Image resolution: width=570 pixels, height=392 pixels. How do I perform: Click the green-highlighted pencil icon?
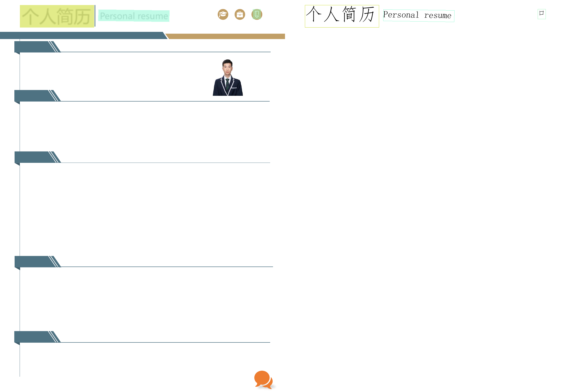tap(257, 14)
